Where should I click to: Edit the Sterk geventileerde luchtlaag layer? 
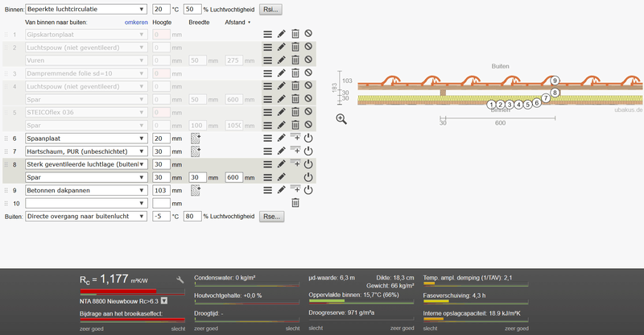coord(281,164)
